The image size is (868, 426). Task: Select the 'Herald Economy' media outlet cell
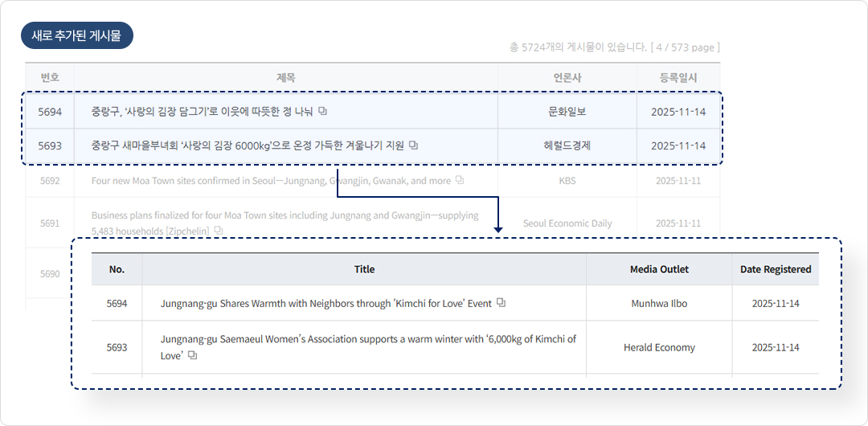click(659, 347)
